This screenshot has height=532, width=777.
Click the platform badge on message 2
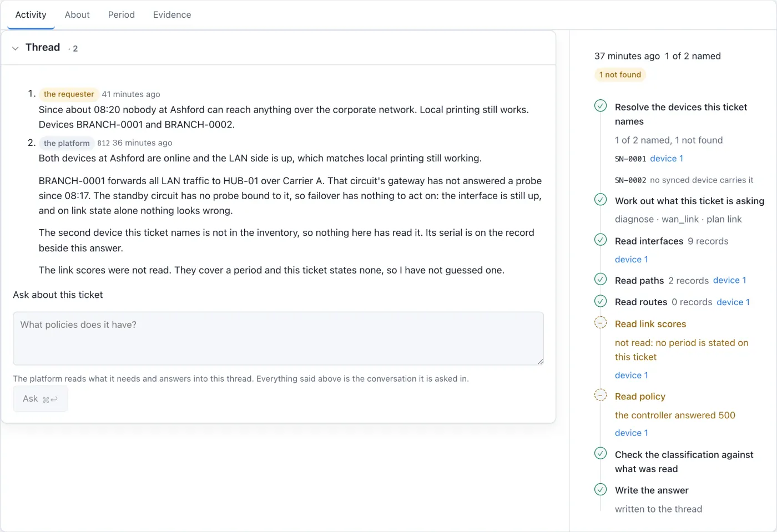coord(67,143)
